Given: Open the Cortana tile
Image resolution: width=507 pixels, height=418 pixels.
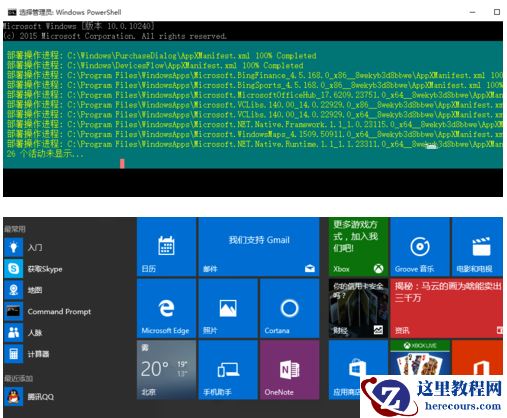Looking at the screenshot, I should pyautogui.click(x=289, y=308).
